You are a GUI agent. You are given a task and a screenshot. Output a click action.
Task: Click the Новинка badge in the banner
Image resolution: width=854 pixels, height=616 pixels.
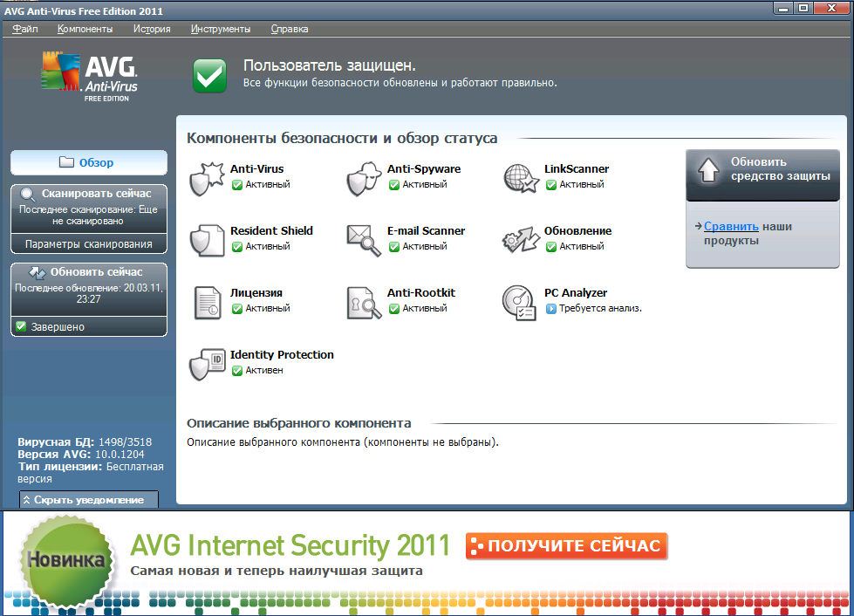tap(66, 560)
